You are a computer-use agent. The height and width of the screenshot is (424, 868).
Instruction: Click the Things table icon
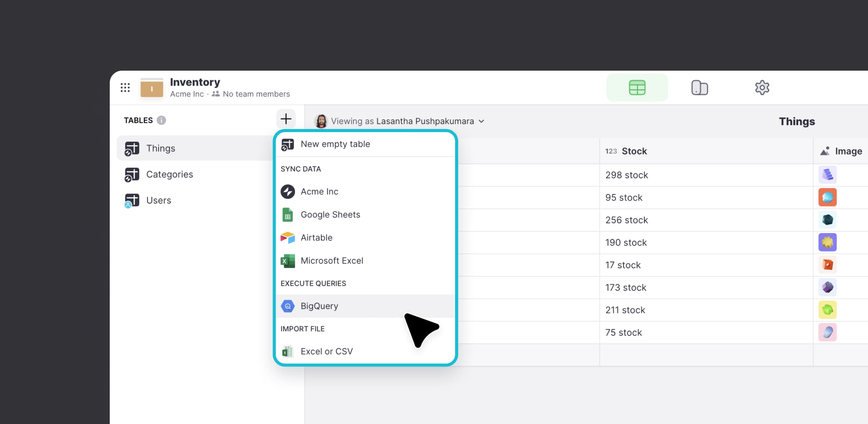click(132, 149)
